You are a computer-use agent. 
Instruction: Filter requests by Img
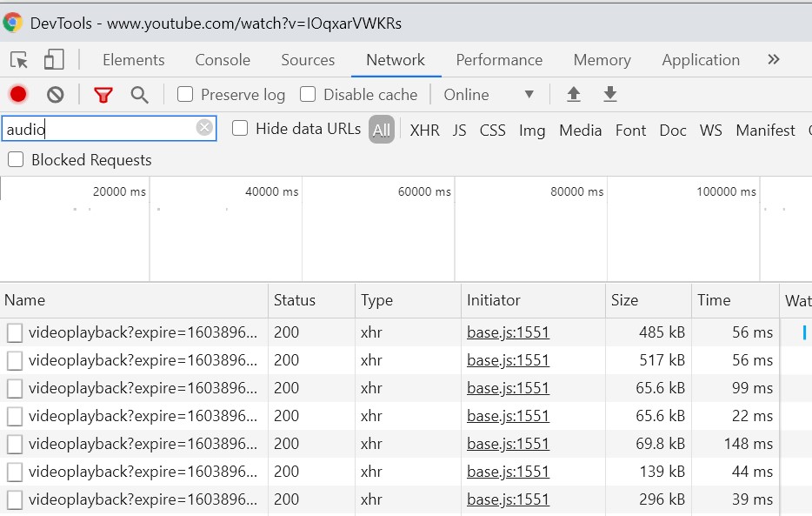click(532, 131)
